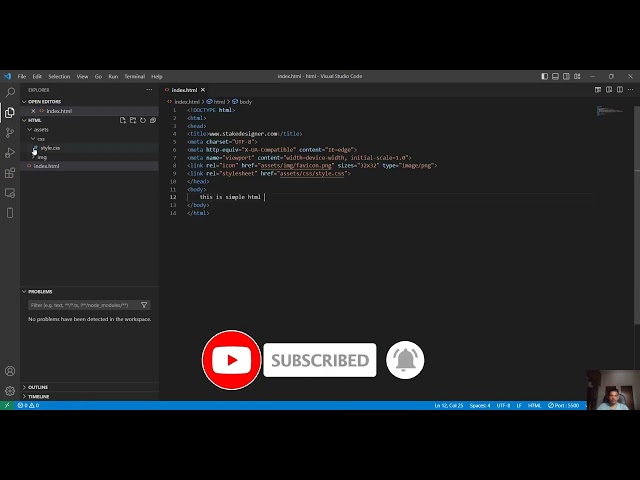Refresh the Explorer file tree
The height and width of the screenshot is (480, 640).
[143, 120]
